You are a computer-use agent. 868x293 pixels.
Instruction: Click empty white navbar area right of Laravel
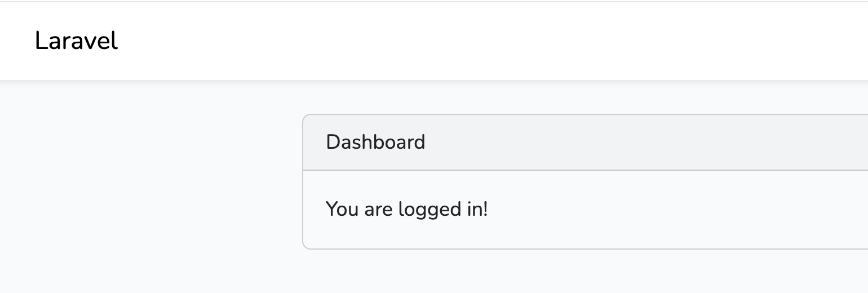coord(451,41)
